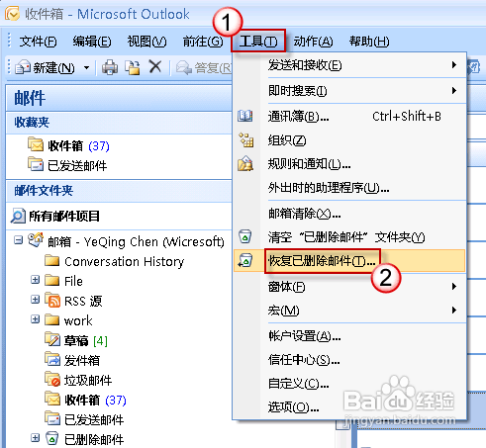The image size is (486, 448).
Task: Click Move to Folder toolbar icon
Action: tap(133, 67)
